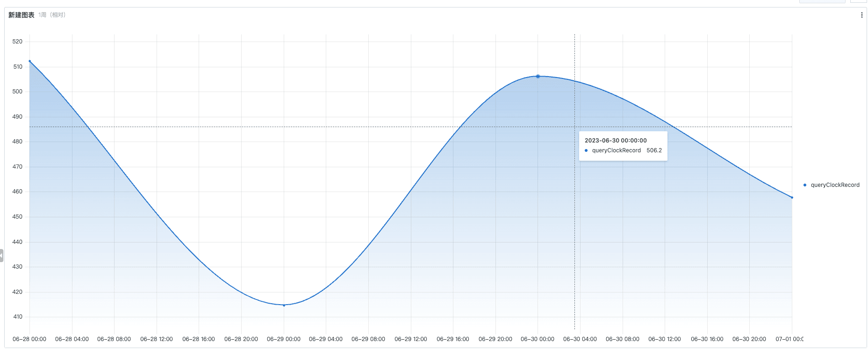Click the y-axis label 490

pos(17,117)
